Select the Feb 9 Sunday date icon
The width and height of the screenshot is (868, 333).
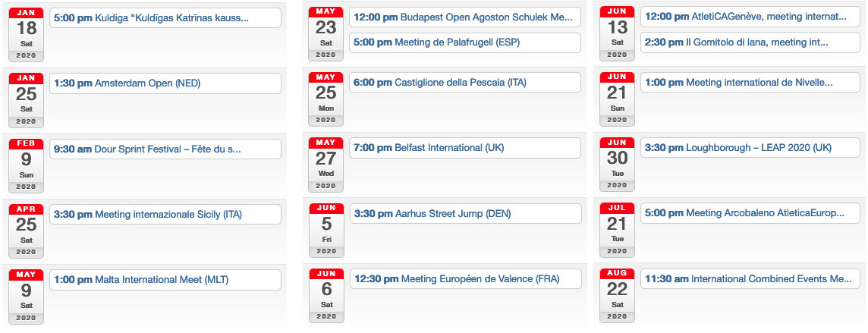point(26,165)
